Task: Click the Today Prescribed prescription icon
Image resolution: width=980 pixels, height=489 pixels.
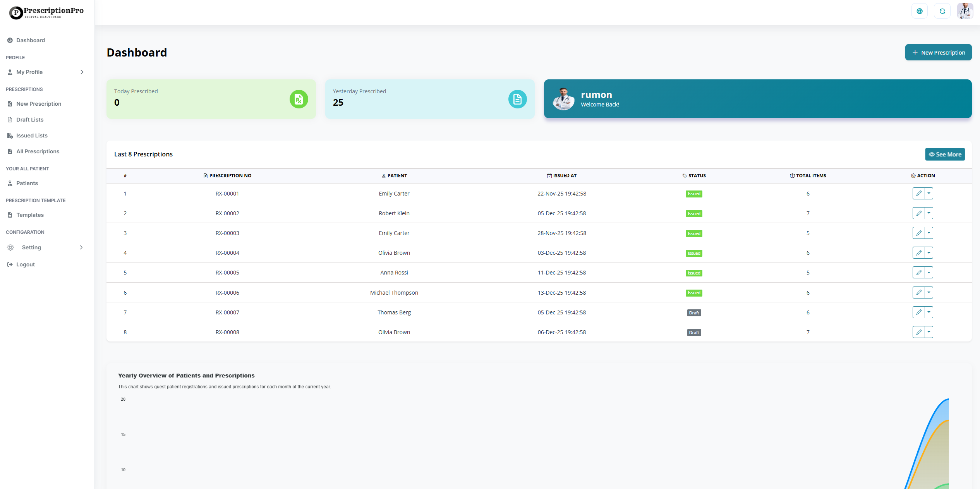Action: pos(298,99)
